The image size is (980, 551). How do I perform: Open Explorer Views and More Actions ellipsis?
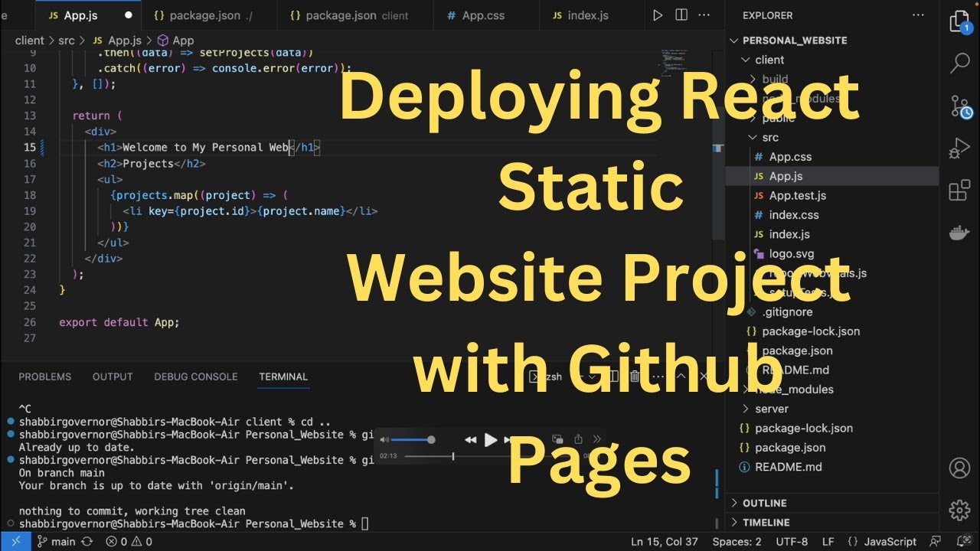coord(918,15)
